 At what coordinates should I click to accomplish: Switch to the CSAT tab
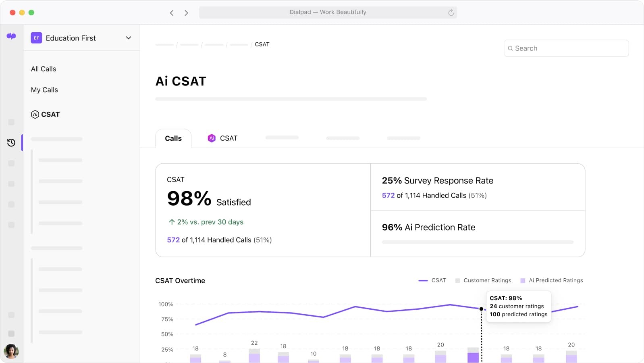click(x=228, y=138)
